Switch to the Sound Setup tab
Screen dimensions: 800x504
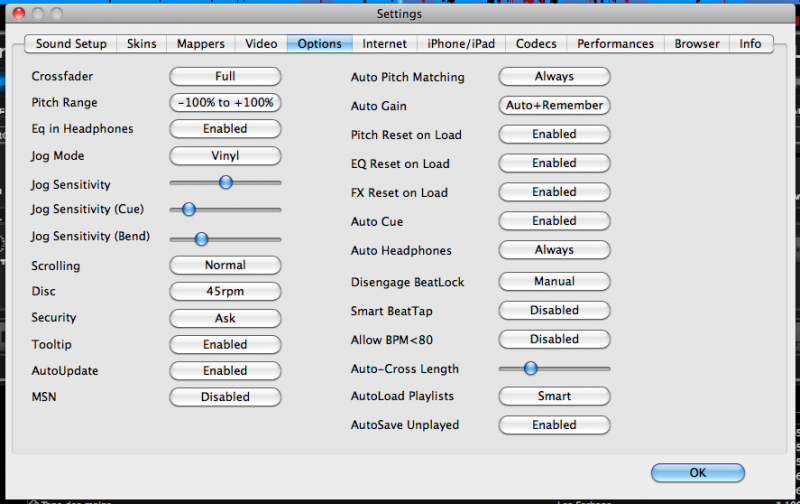point(71,44)
